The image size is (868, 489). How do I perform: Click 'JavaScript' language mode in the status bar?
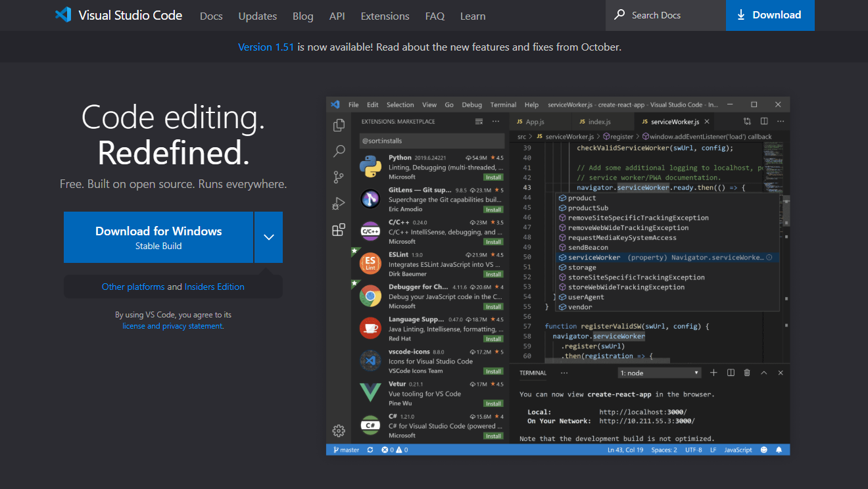coord(738,450)
